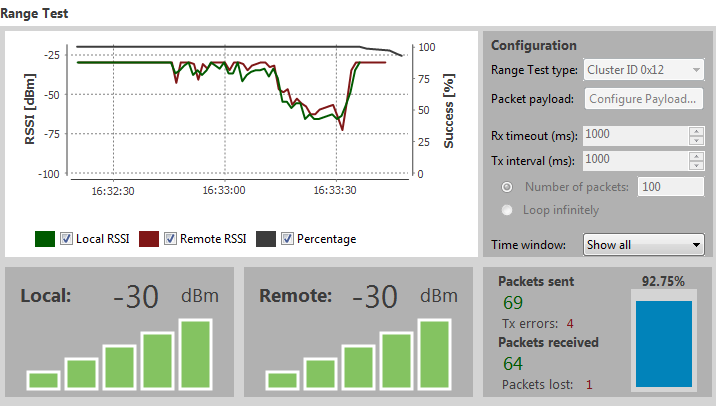
Task: Increase Rx timeout with the up arrow
Action: click(x=696, y=130)
